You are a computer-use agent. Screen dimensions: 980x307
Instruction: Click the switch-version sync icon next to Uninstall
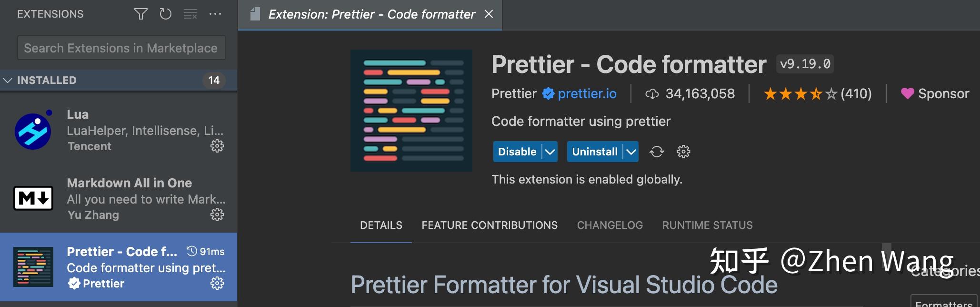[x=657, y=152]
